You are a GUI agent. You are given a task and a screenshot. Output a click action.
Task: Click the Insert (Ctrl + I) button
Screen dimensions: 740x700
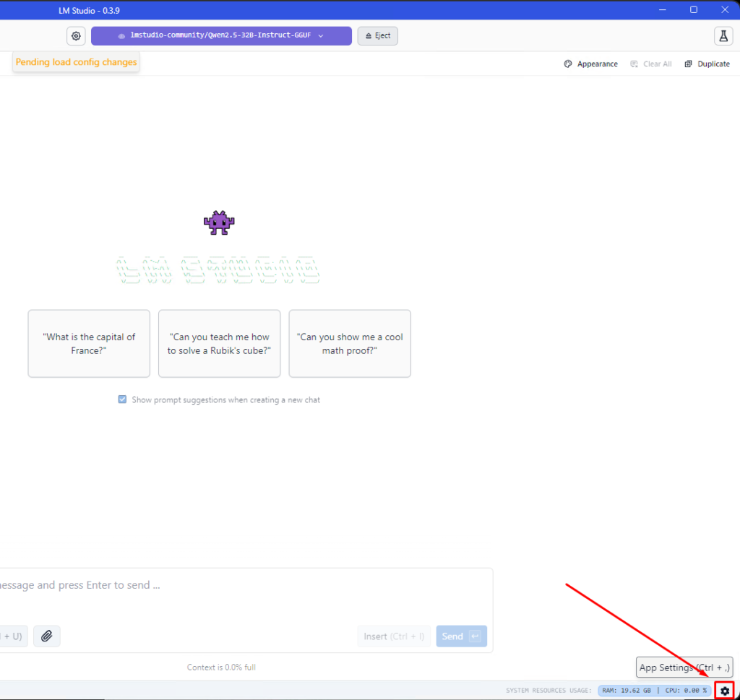394,636
